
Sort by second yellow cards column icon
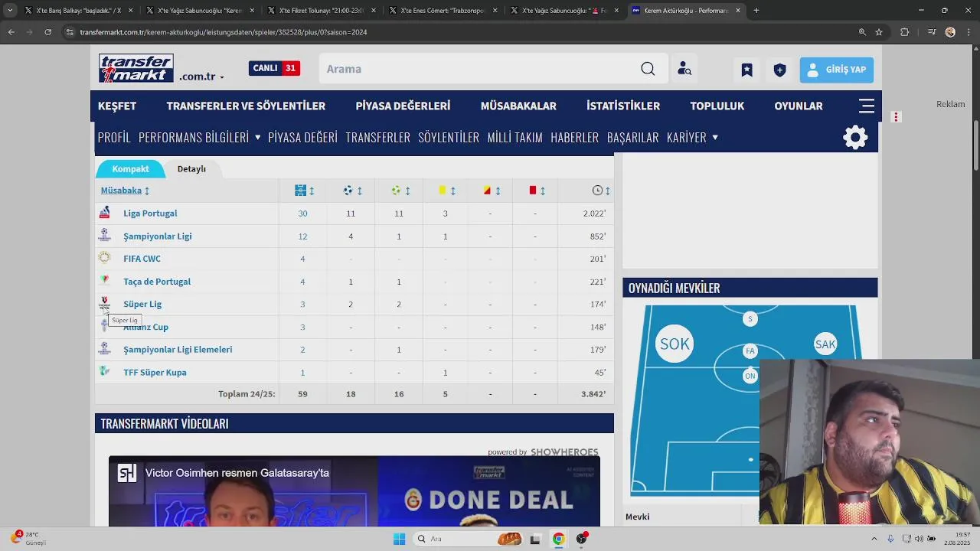pyautogui.click(x=487, y=190)
